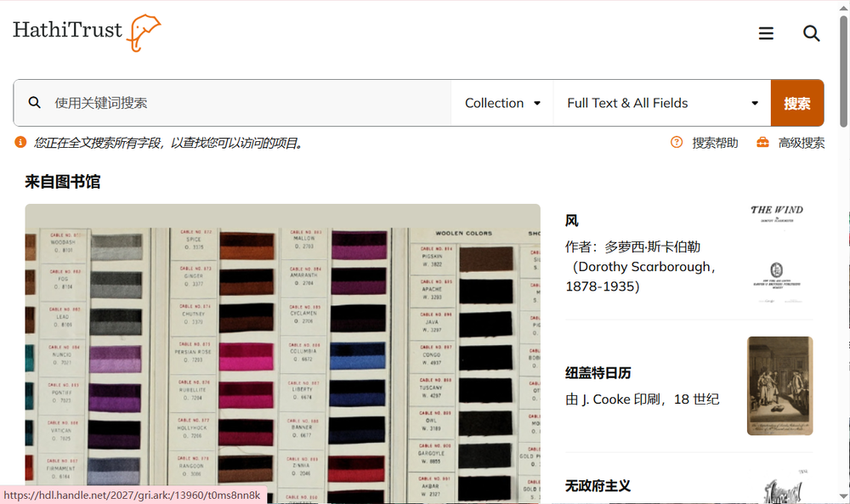Click the magnifier search icon top right
The image size is (850, 504).
[811, 33]
